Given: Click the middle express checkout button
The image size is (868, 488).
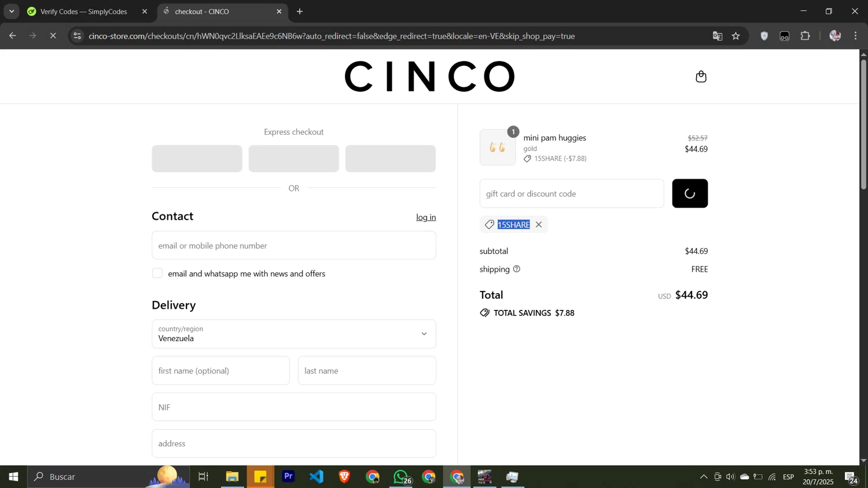Looking at the screenshot, I should [x=294, y=158].
